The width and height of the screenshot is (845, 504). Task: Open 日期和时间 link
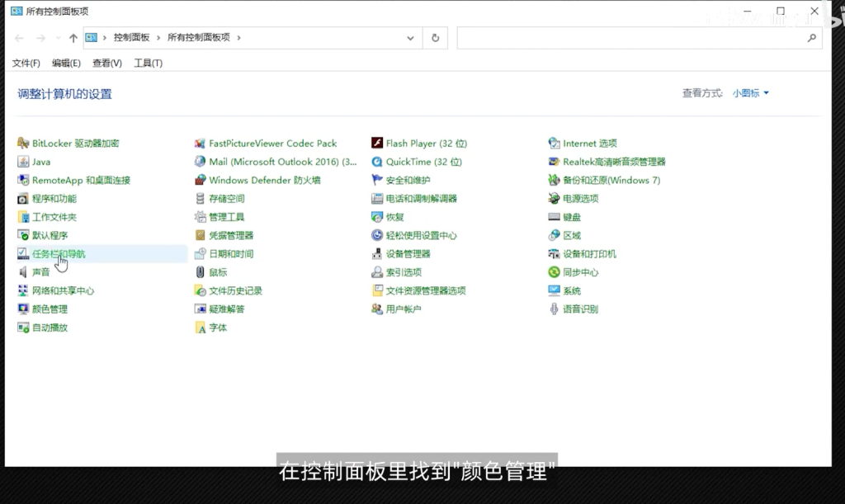231,253
